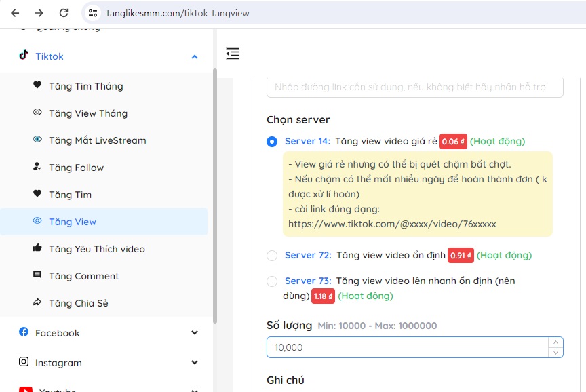
Task: Click the Instagram logo icon
Action: point(24,361)
